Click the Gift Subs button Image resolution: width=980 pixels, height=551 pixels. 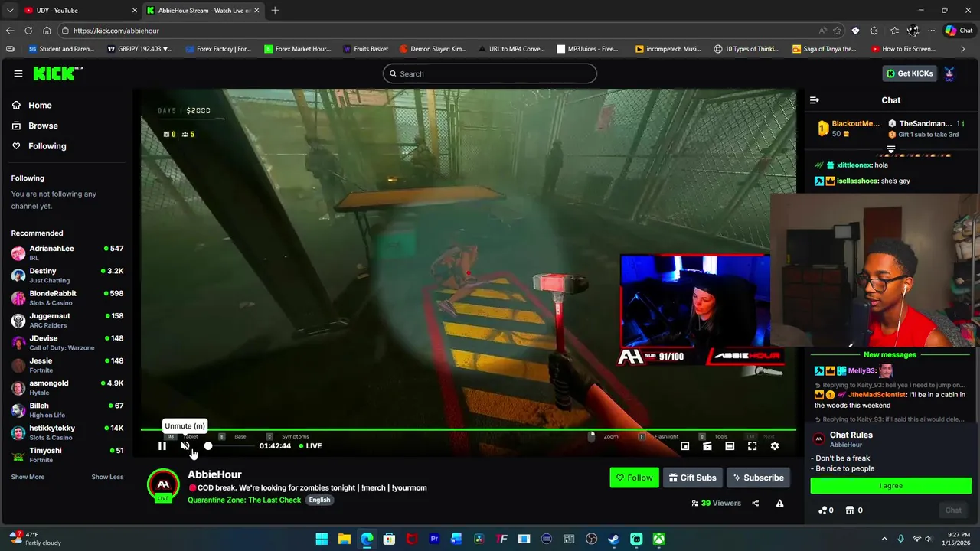692,478
